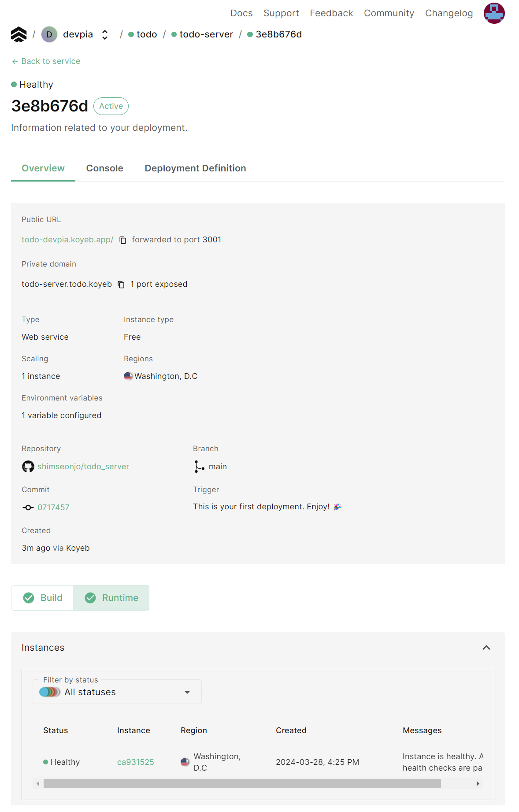Click the commit icon beside 0717457
Viewport: 519px width, 812px height.
tap(28, 508)
